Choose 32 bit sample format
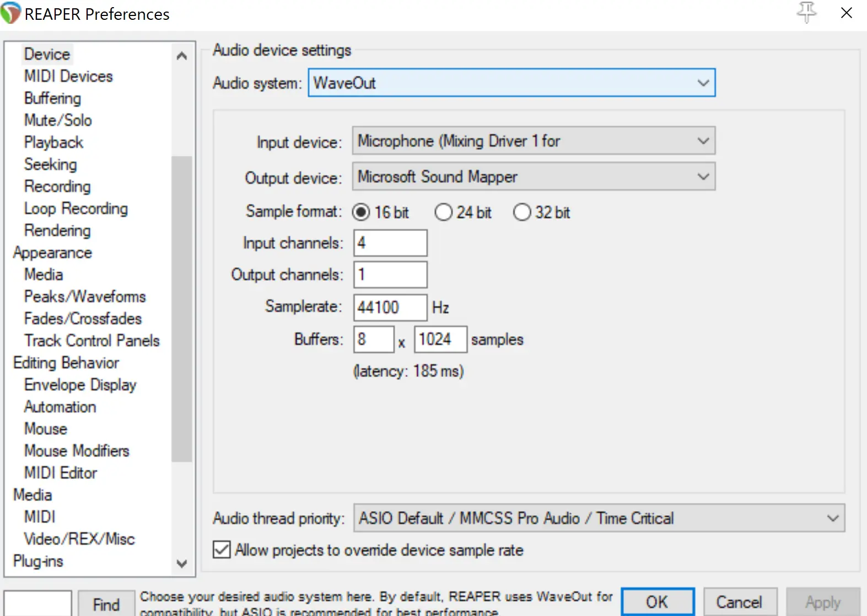Screen dimensions: 867x616 521,212
